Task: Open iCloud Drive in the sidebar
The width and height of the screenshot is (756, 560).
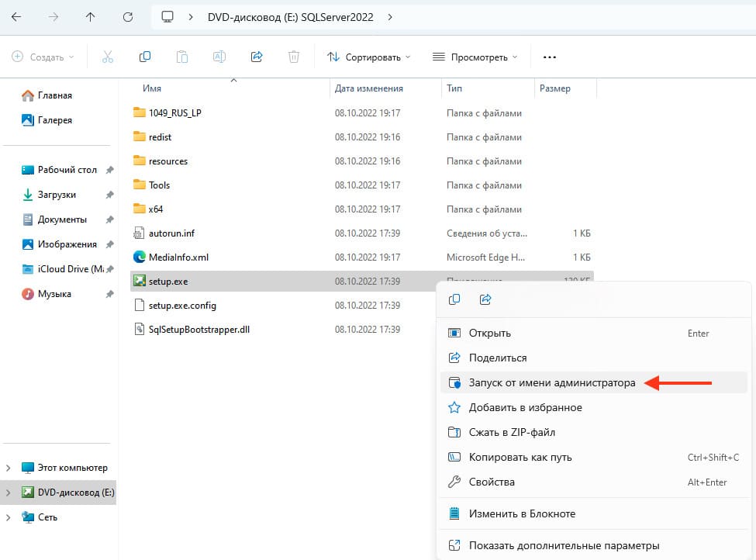Action: (62, 269)
